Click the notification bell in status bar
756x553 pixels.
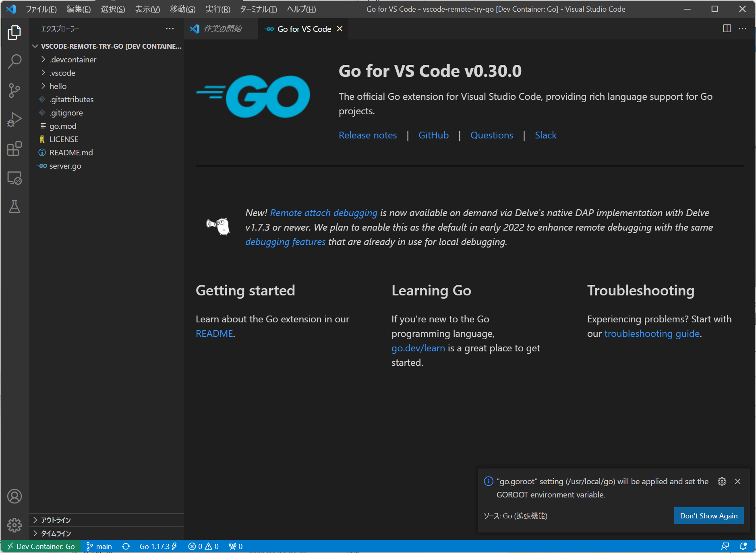tap(744, 546)
